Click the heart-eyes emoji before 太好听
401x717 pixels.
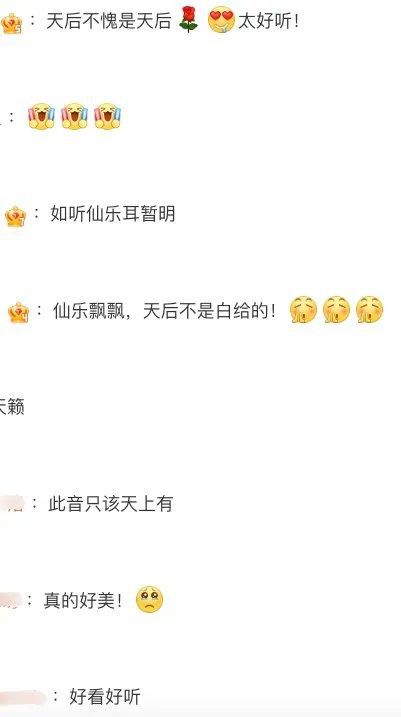(x=221, y=20)
